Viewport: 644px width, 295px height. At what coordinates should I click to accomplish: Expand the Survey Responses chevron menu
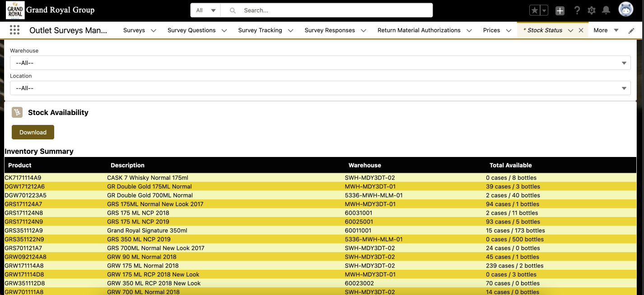364,31
